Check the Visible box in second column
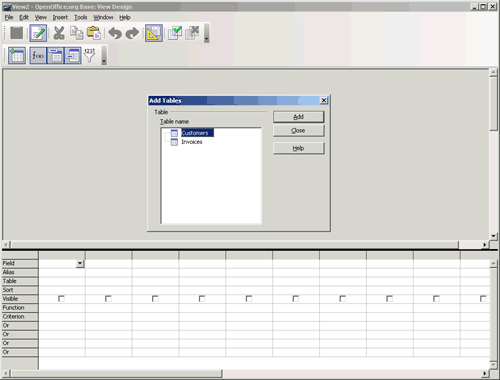Screen dimensions: 500x380 [108, 299]
